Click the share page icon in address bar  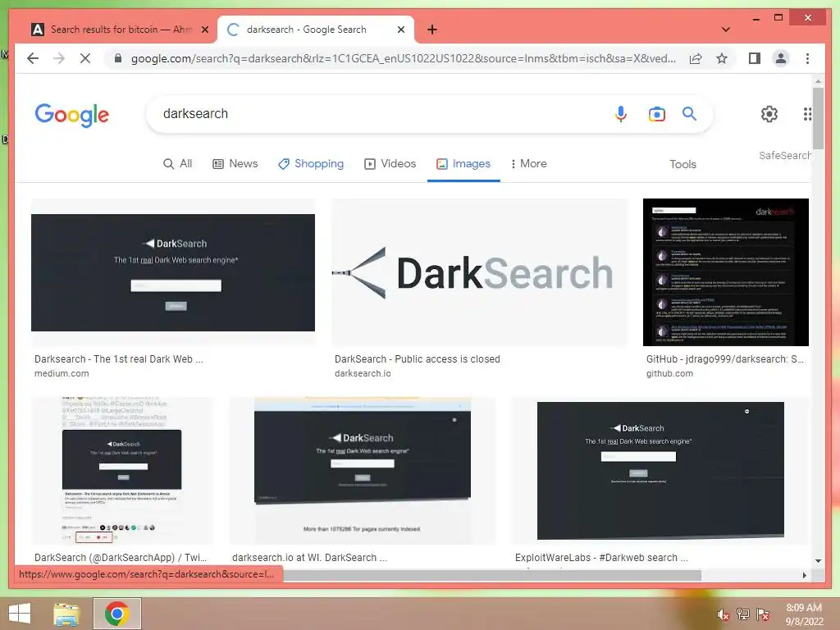click(696, 58)
